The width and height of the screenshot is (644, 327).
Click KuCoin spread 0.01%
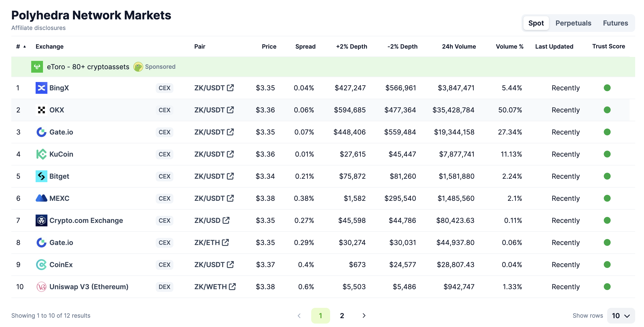click(x=304, y=154)
